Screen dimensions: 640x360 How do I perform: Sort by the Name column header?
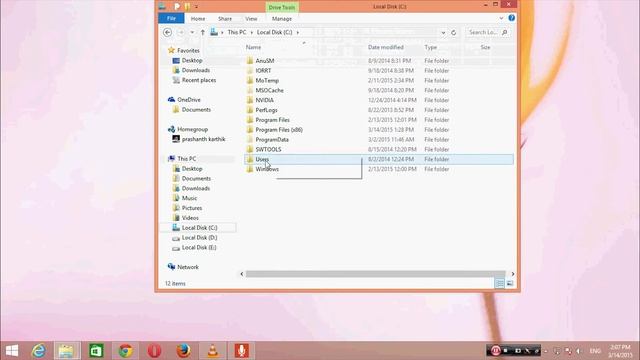[x=253, y=47]
